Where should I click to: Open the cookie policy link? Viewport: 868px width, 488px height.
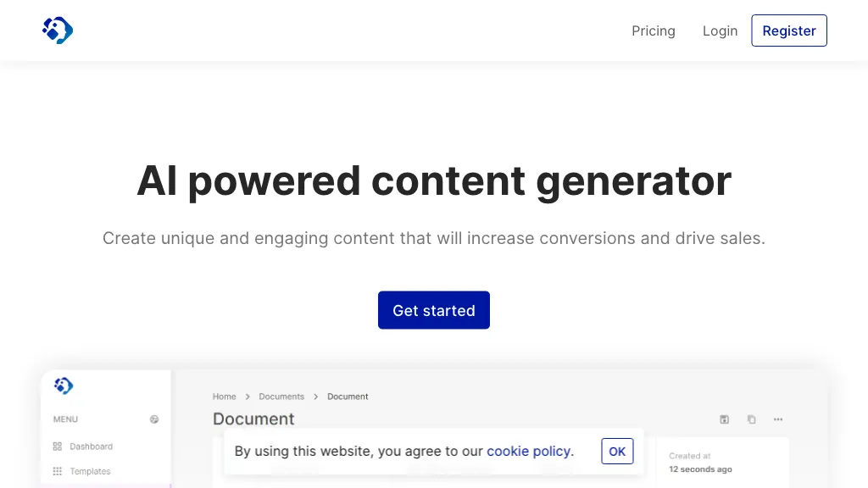[530, 451]
